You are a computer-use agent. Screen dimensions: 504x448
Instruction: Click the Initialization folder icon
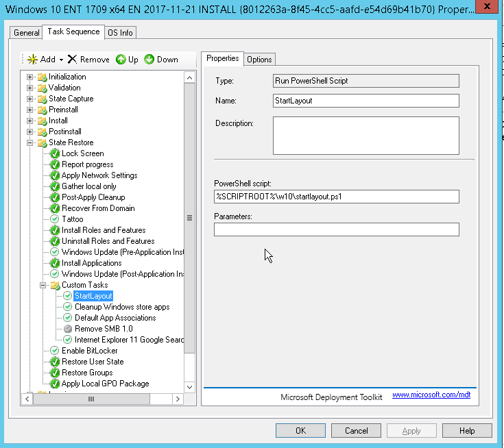pyautogui.click(x=42, y=77)
